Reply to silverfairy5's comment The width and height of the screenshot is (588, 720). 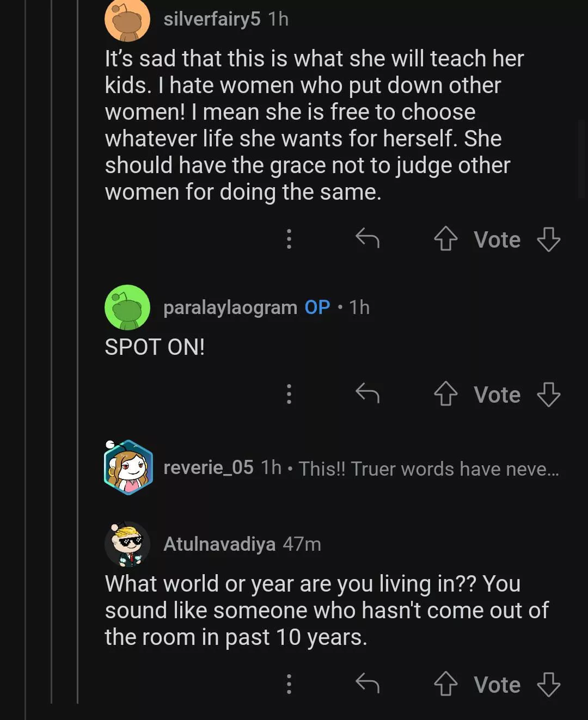tap(367, 238)
